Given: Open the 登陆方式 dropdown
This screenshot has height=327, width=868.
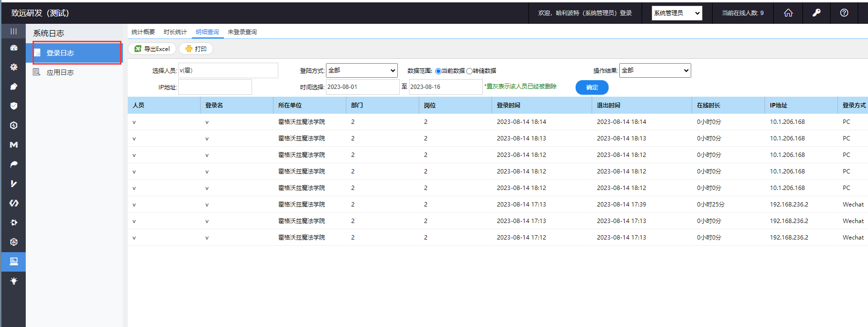Looking at the screenshot, I should pos(361,70).
